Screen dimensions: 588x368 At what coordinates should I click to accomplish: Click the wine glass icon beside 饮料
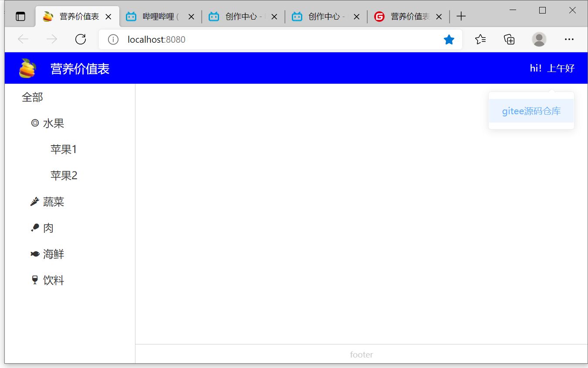[x=35, y=280]
